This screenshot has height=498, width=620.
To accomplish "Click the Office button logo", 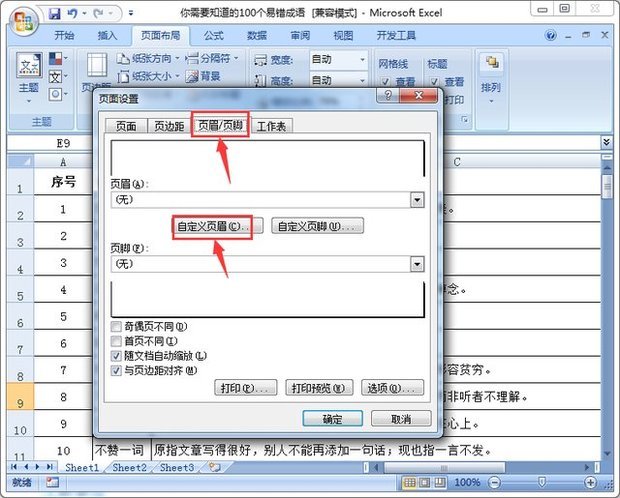I will coord(24,21).
